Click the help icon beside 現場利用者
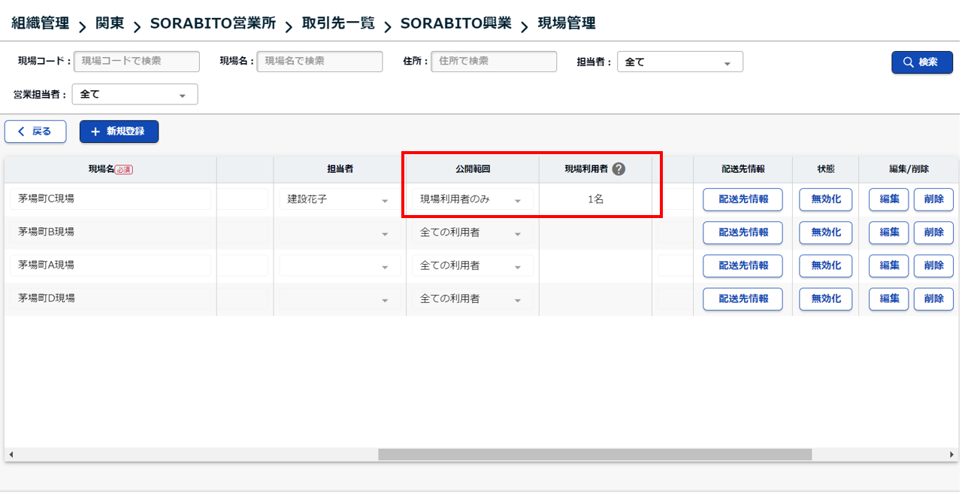Image resolution: width=980 pixels, height=494 pixels. (x=619, y=169)
